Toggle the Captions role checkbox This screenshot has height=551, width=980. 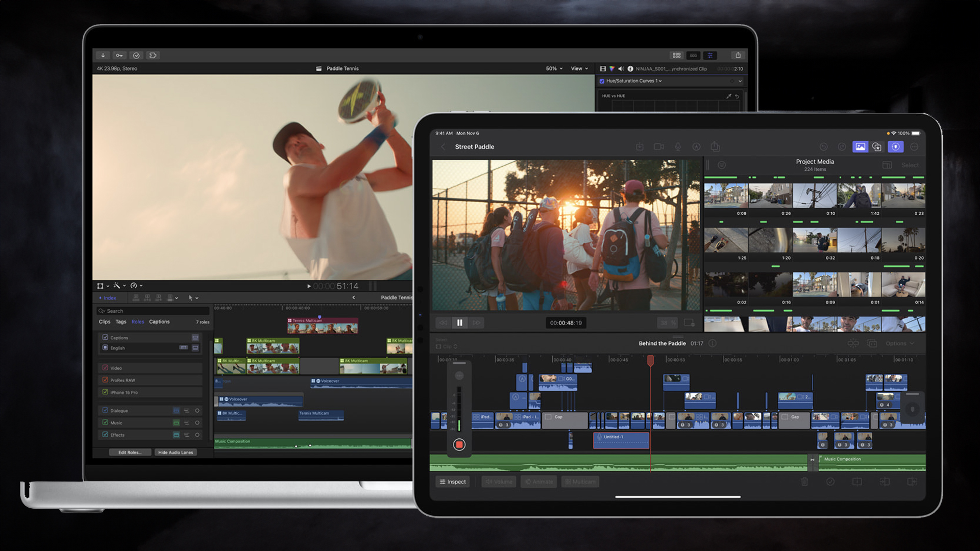pos(105,337)
